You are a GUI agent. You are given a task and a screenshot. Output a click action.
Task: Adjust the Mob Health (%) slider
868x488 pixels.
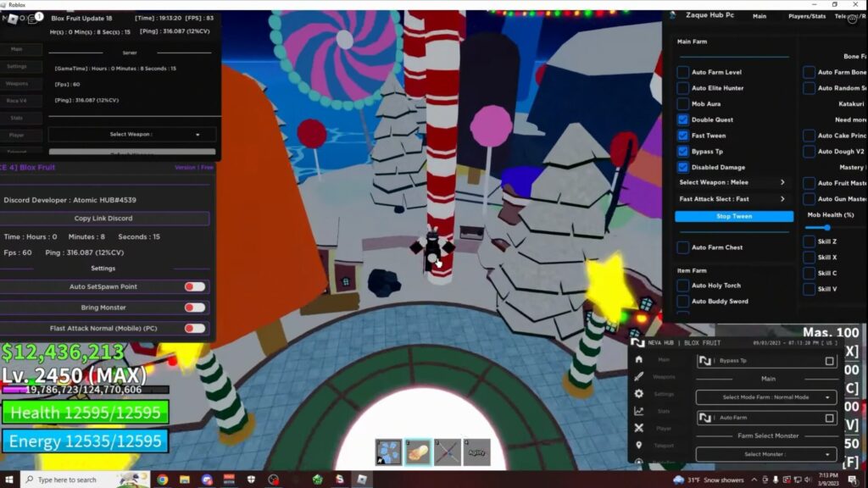tap(826, 227)
